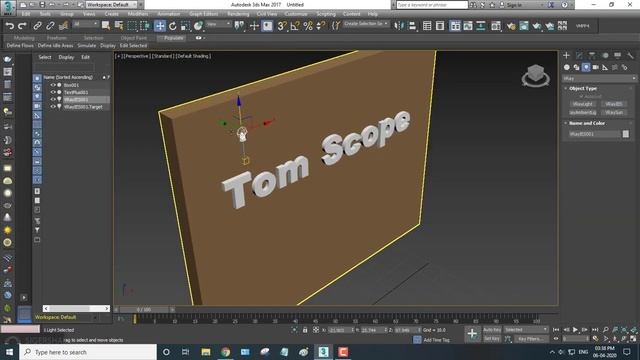Toggle the Ribbon display icon
Screen dimensions: 640x360
coord(455,26)
